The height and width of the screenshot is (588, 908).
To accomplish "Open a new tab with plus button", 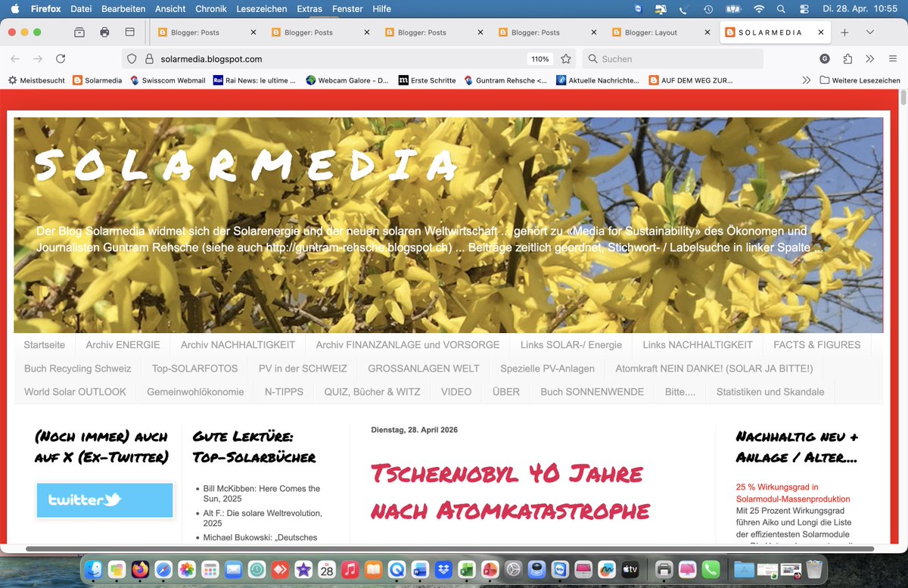I will [844, 33].
